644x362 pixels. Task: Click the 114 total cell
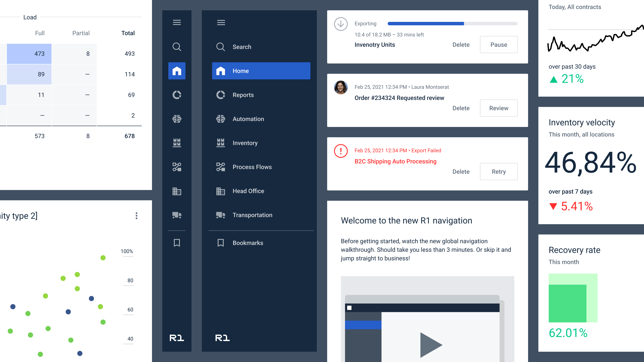pyautogui.click(x=129, y=74)
